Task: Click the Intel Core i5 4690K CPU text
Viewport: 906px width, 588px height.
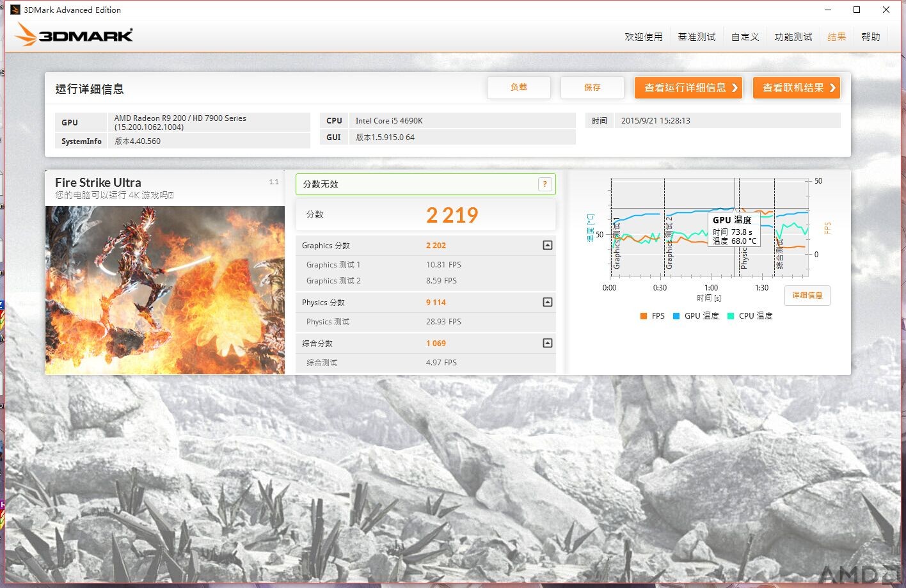Action: pos(389,121)
